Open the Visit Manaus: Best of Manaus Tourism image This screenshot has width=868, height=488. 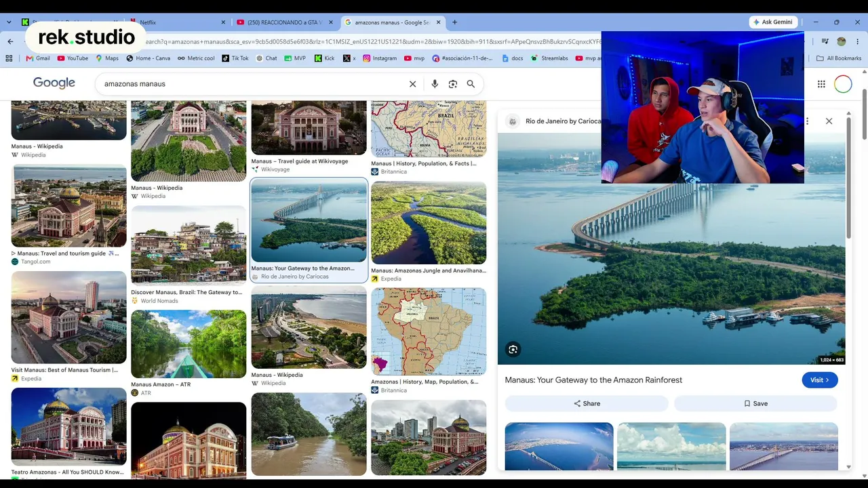pos(68,317)
